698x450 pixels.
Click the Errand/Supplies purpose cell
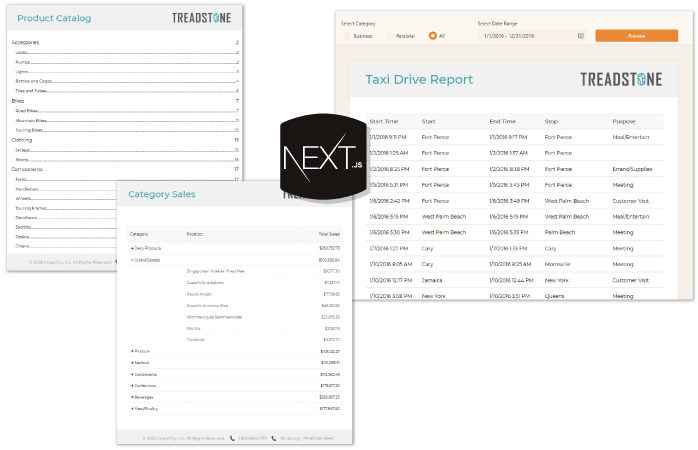632,169
